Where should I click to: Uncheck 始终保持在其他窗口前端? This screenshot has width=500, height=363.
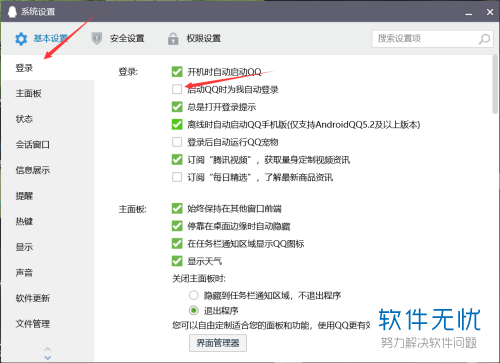coord(177,209)
